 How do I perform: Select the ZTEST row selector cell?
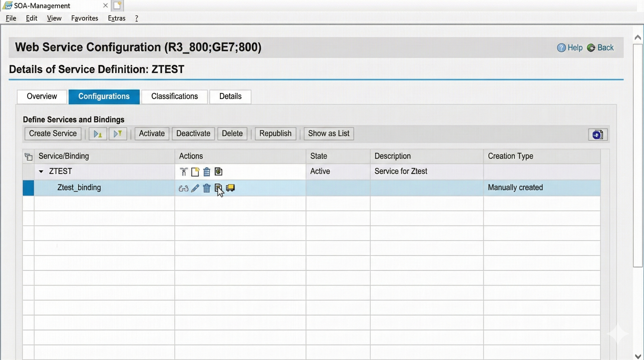point(28,172)
